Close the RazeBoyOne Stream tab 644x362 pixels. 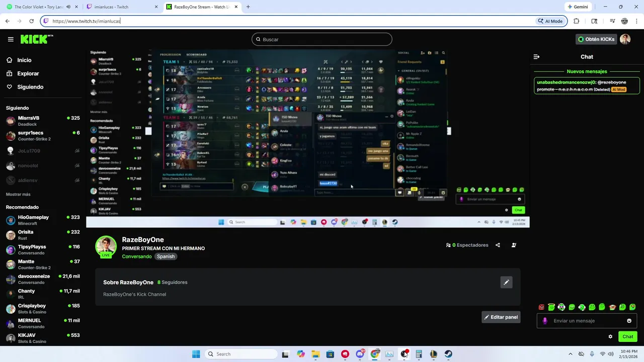tap(236, 7)
